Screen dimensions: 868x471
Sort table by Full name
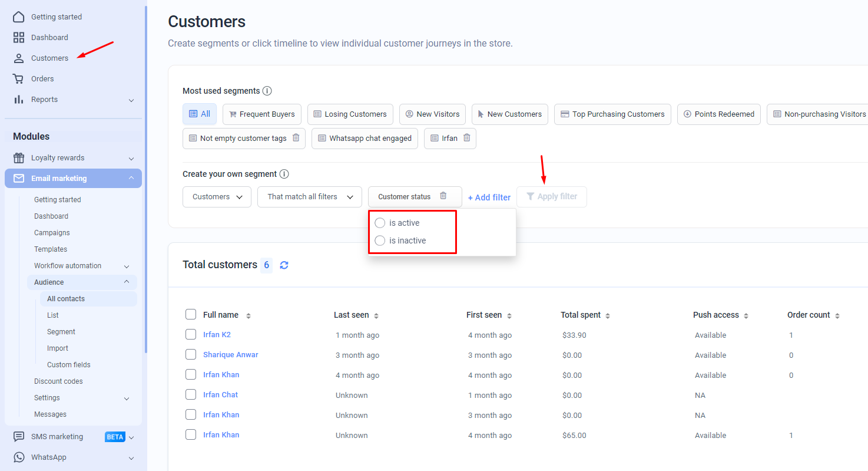pyautogui.click(x=249, y=315)
